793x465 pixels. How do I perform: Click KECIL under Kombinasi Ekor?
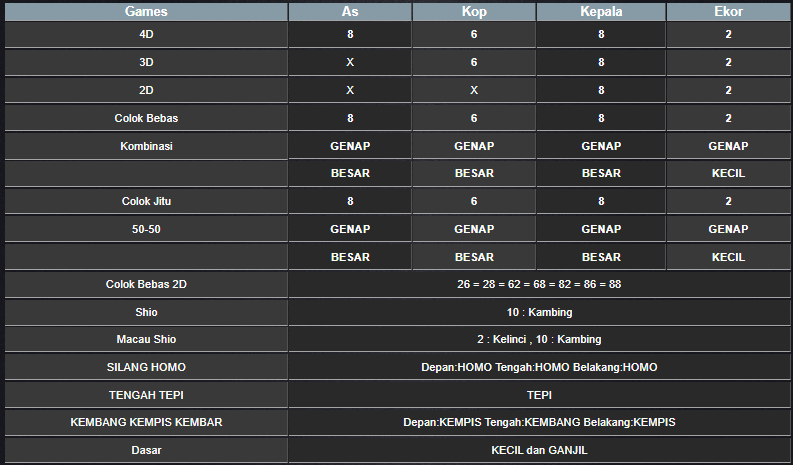pyautogui.click(x=728, y=173)
